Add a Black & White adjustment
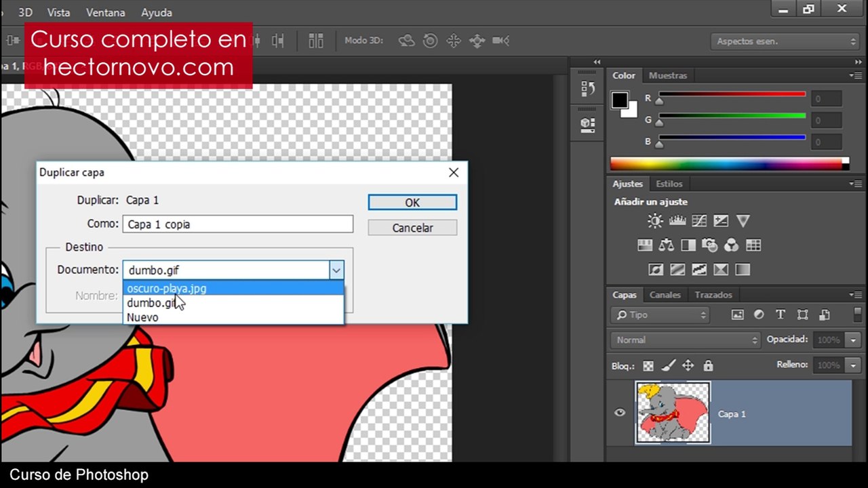The width and height of the screenshot is (868, 488). (x=688, y=245)
